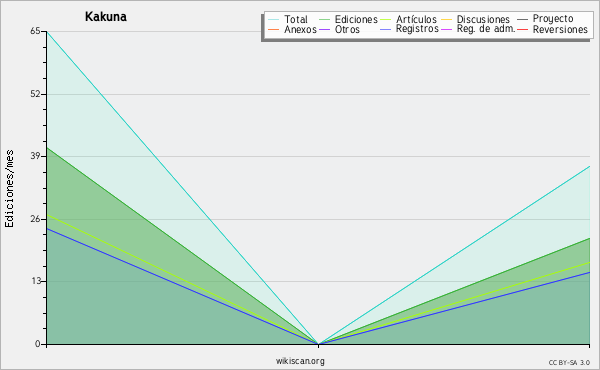
Task: Click the purple Otros legend line swatch
Action: click(324, 29)
